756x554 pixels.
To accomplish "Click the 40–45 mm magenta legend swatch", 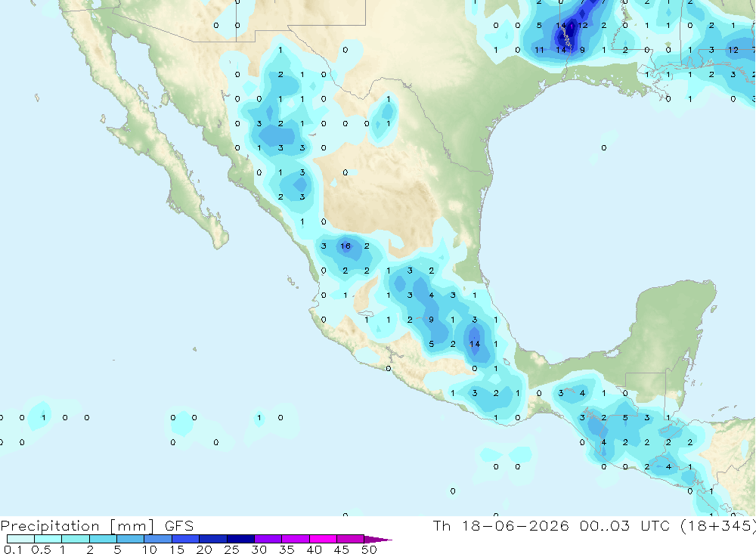I will tap(323, 539).
